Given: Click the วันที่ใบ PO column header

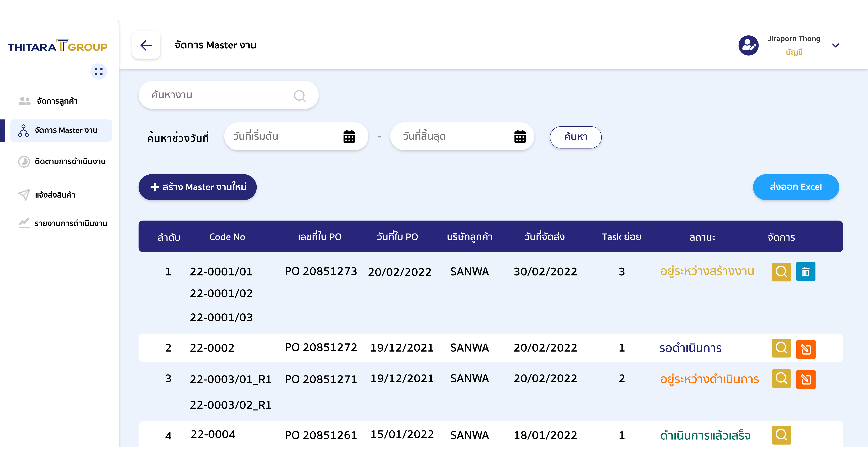Looking at the screenshot, I should click(x=397, y=236).
